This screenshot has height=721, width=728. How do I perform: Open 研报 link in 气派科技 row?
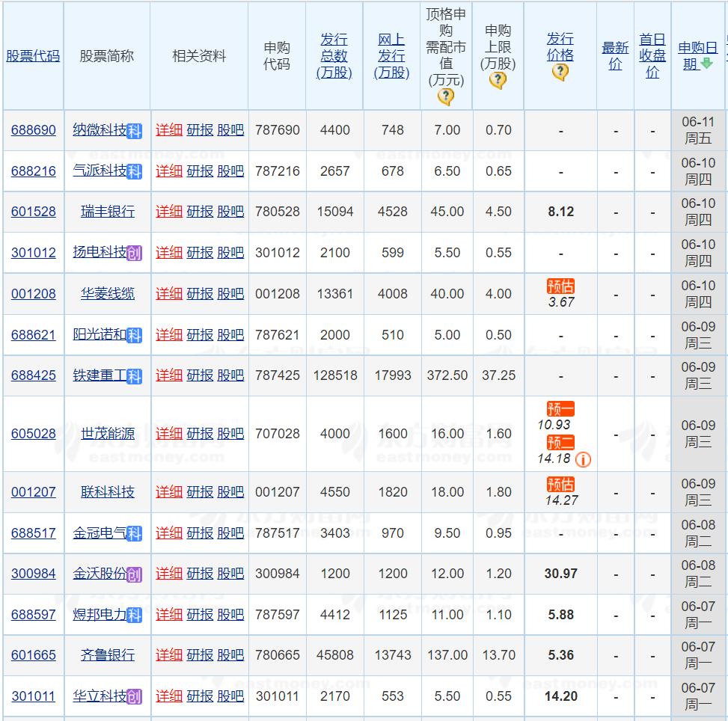click(x=200, y=171)
